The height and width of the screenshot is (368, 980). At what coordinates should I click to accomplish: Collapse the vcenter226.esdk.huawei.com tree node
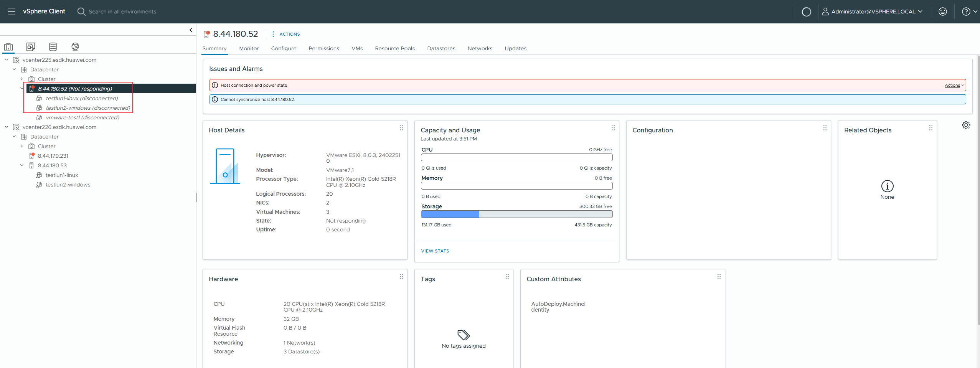click(x=7, y=127)
